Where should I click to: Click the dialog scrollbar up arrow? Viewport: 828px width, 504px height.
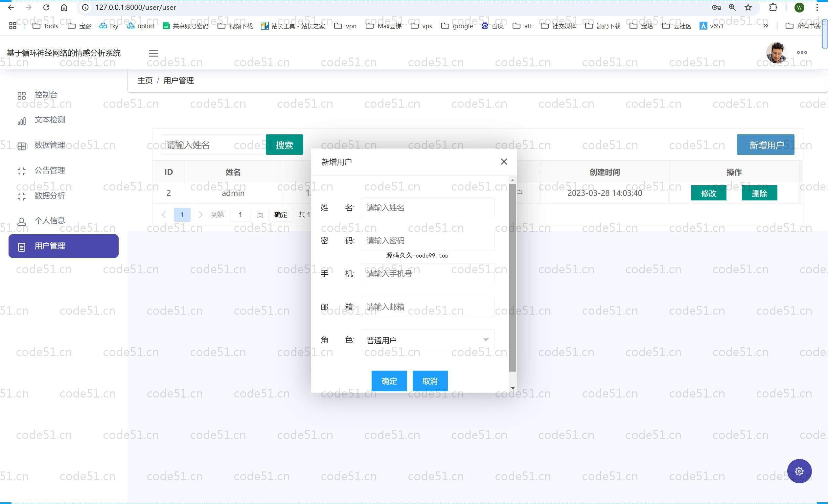(x=513, y=180)
